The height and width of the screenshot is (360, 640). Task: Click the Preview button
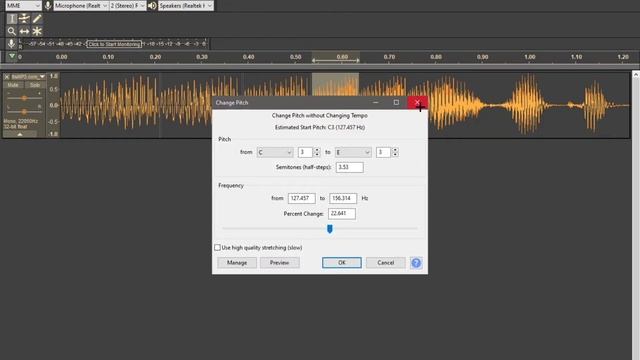click(280, 263)
